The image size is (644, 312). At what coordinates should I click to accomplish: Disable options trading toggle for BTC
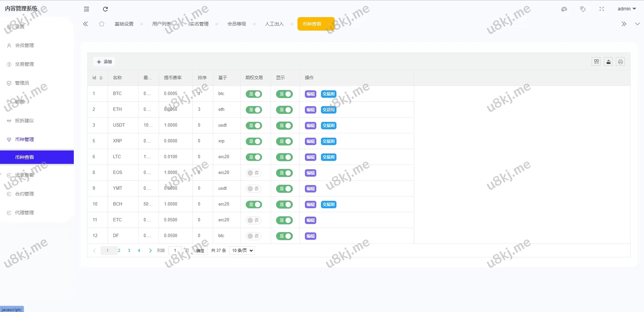pyautogui.click(x=254, y=94)
